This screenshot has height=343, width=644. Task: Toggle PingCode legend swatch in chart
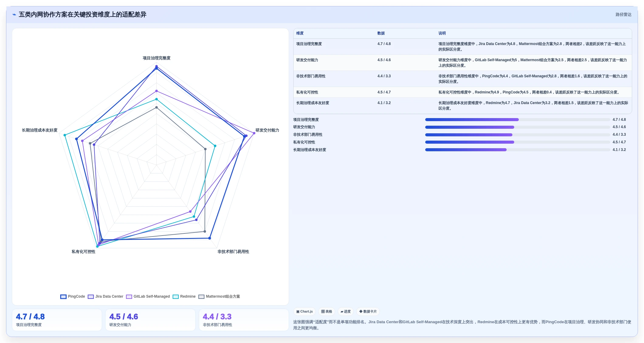click(x=63, y=297)
